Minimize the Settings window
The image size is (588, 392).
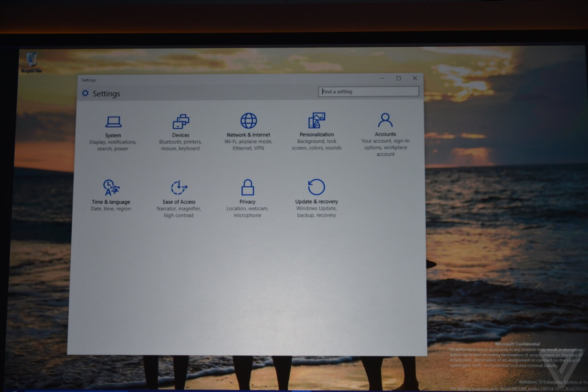tap(382, 78)
